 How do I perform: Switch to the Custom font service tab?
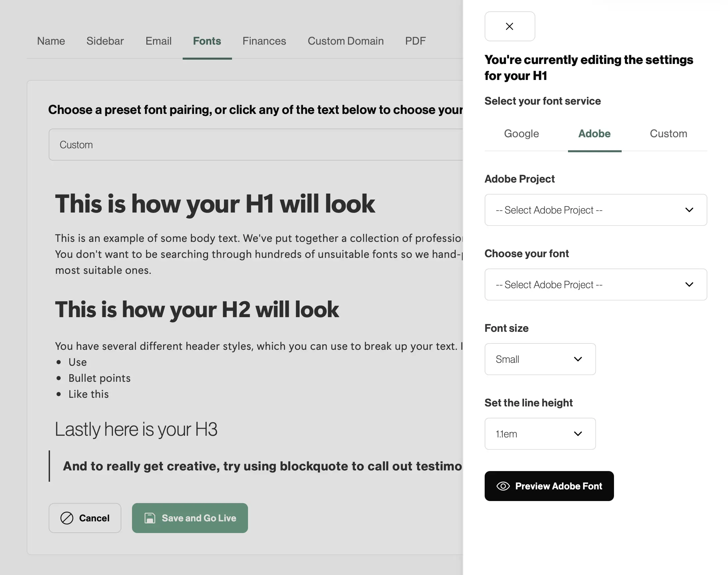668,134
